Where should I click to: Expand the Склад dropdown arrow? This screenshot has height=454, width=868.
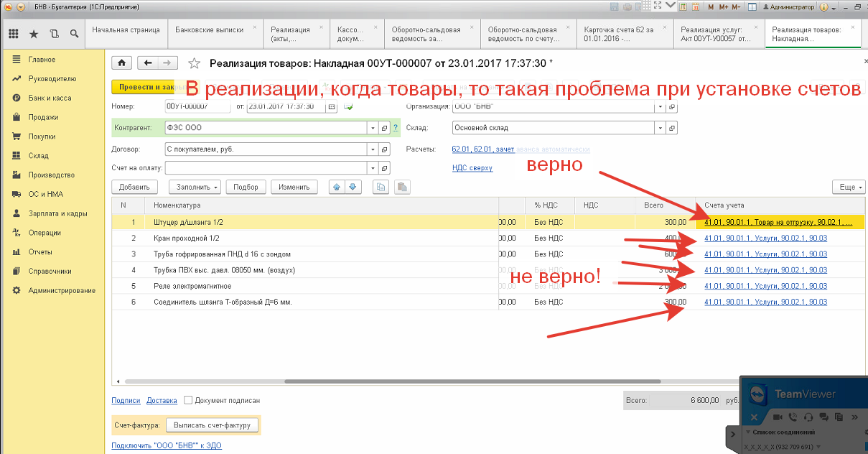(659, 128)
